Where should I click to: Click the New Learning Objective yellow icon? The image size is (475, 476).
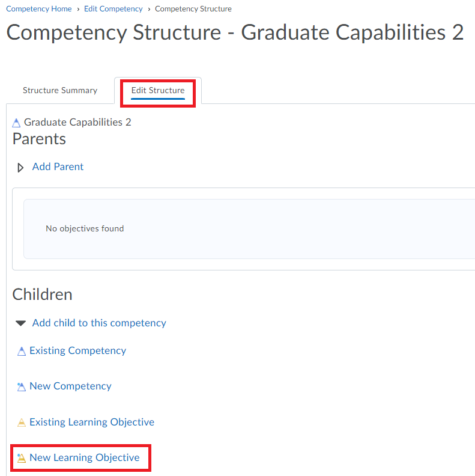tap(22, 458)
